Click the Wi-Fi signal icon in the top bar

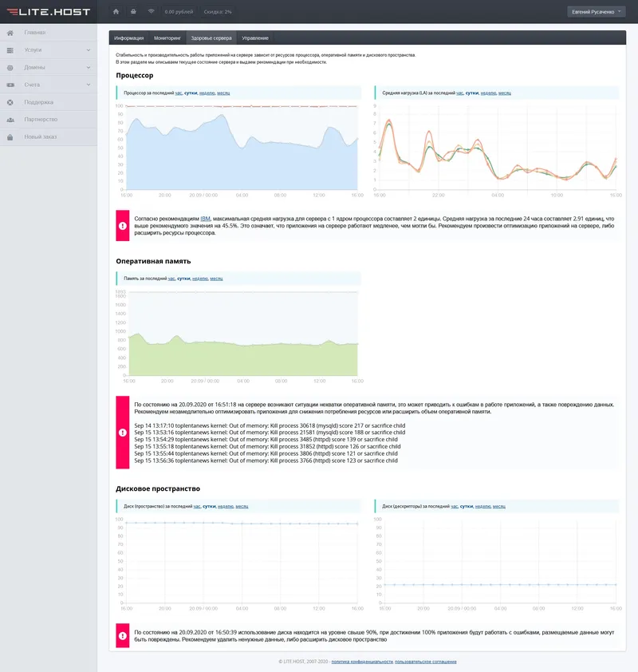tap(152, 11)
